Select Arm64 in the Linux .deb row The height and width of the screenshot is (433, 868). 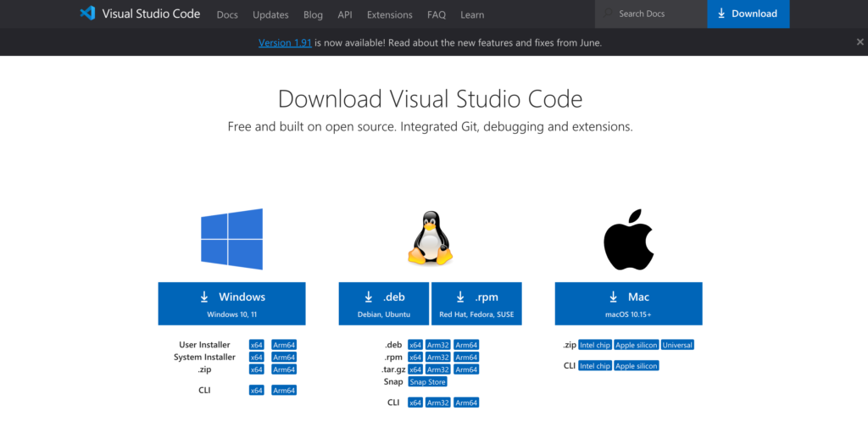466,345
